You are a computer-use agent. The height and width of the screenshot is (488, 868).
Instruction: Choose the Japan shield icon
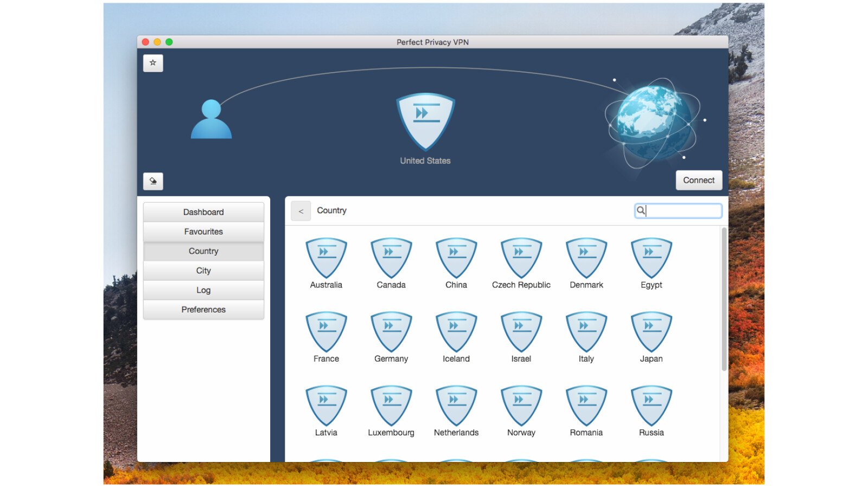click(651, 331)
